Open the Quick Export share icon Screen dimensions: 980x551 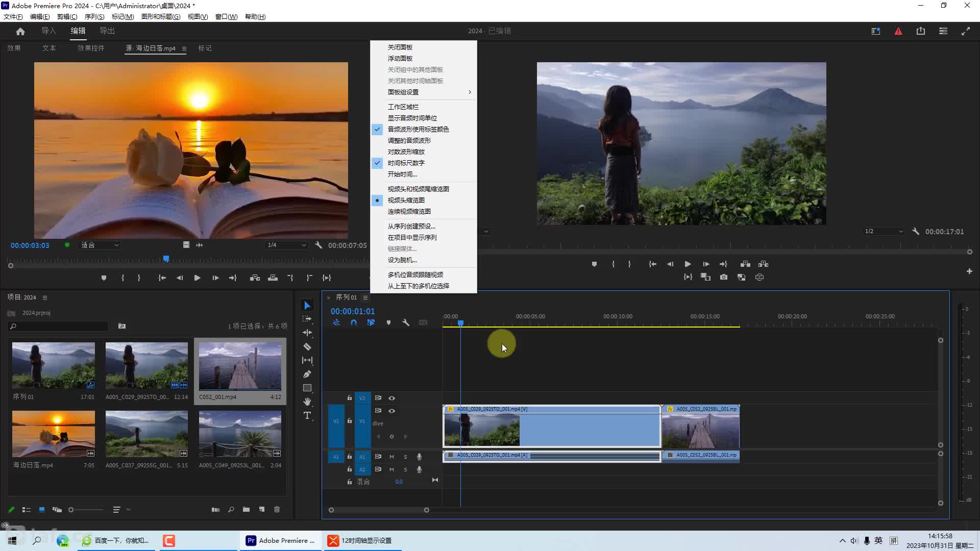921,31
